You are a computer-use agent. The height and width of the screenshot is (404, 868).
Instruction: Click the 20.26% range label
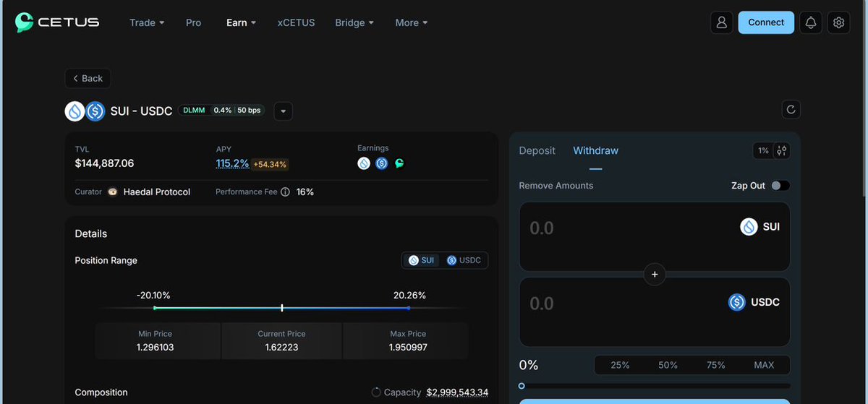[x=409, y=295]
